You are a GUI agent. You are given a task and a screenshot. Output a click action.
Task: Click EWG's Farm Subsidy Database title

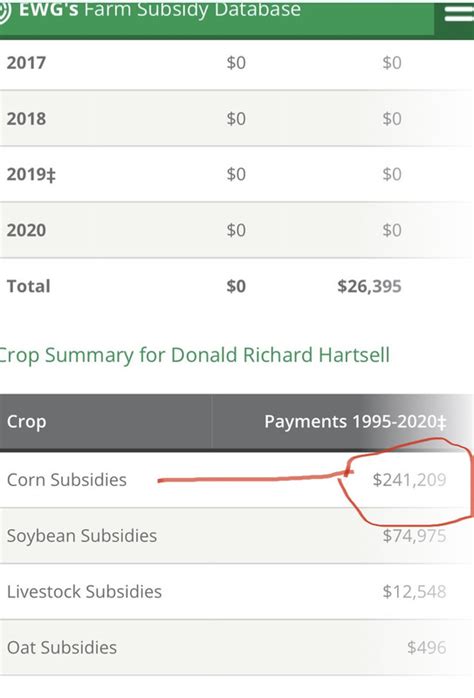point(160,11)
